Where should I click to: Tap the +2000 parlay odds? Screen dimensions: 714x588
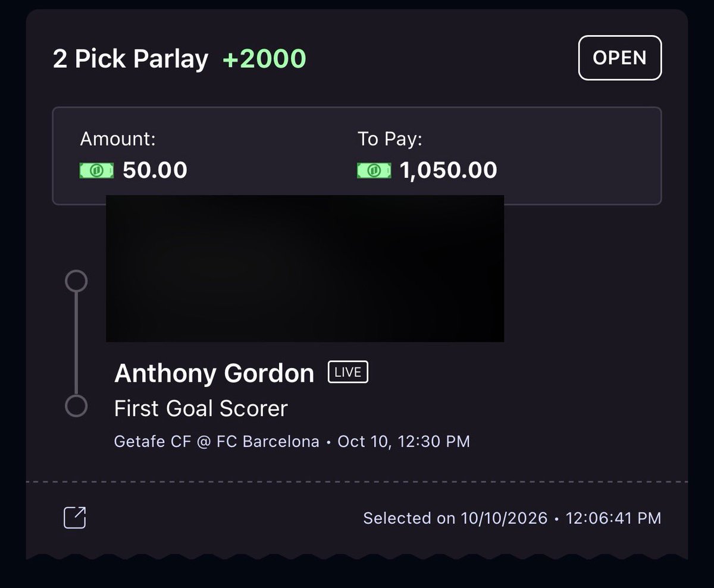264,59
